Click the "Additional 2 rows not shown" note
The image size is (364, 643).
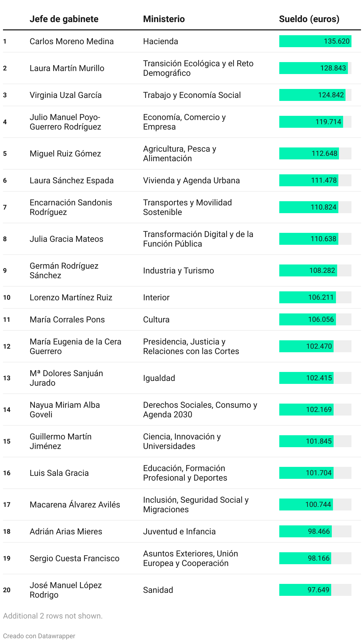click(53, 616)
